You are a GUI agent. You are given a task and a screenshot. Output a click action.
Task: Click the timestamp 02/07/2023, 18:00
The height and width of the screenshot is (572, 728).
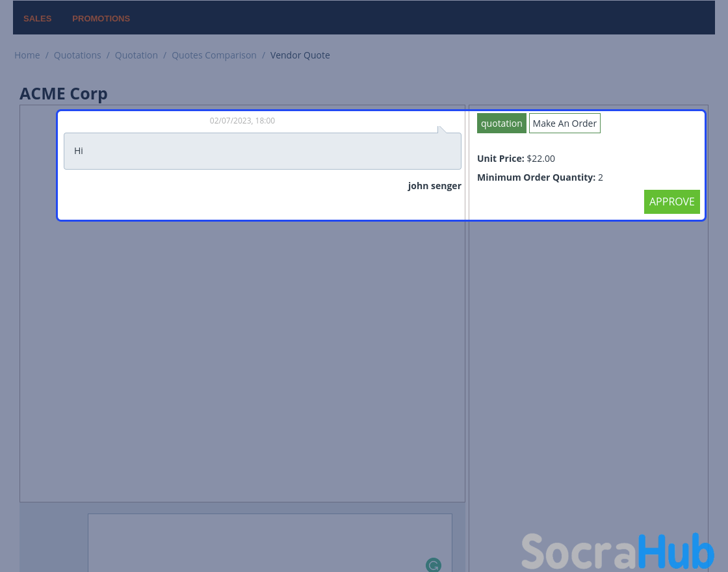242,121
